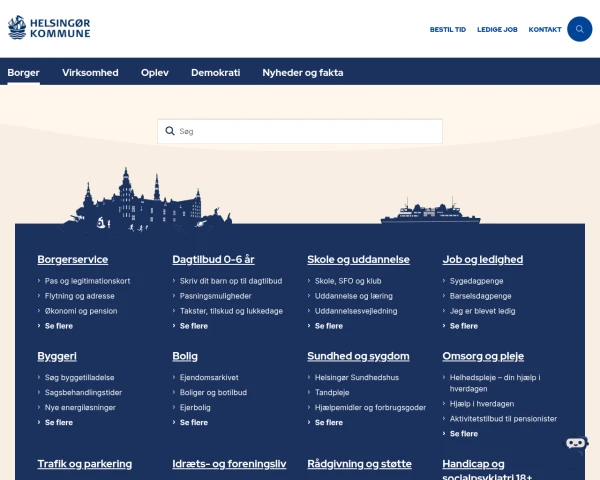
Task: Open the Skole og uddannelse heading
Action: pyautogui.click(x=358, y=259)
